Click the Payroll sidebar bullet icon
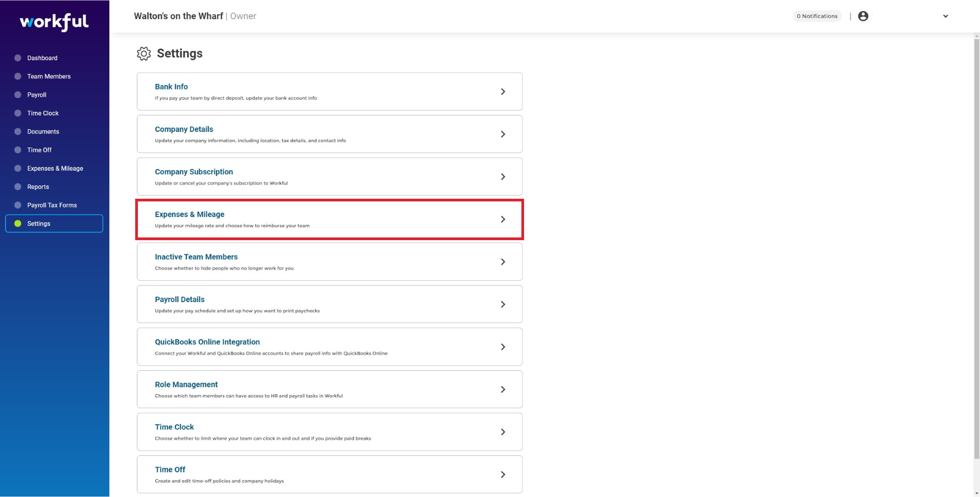 point(18,95)
